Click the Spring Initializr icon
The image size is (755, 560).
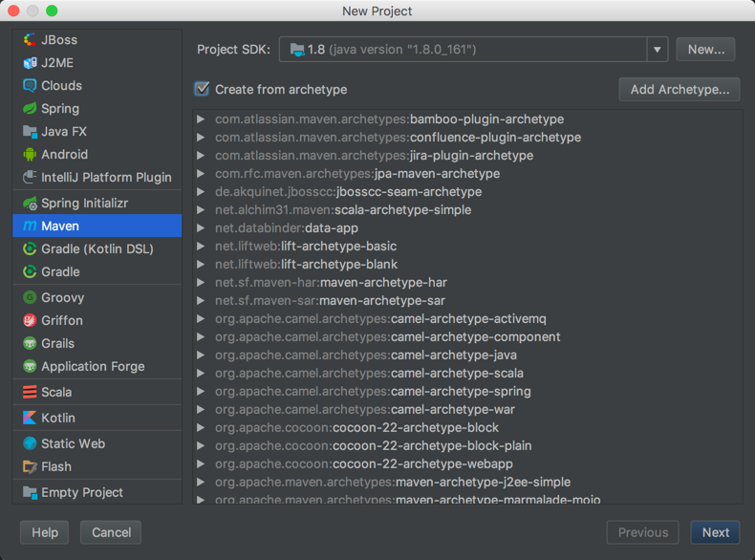(x=30, y=204)
